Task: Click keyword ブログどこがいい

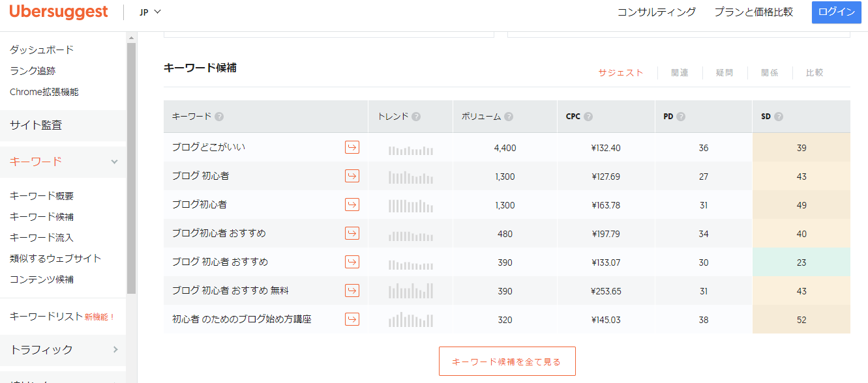Action: 209,148
